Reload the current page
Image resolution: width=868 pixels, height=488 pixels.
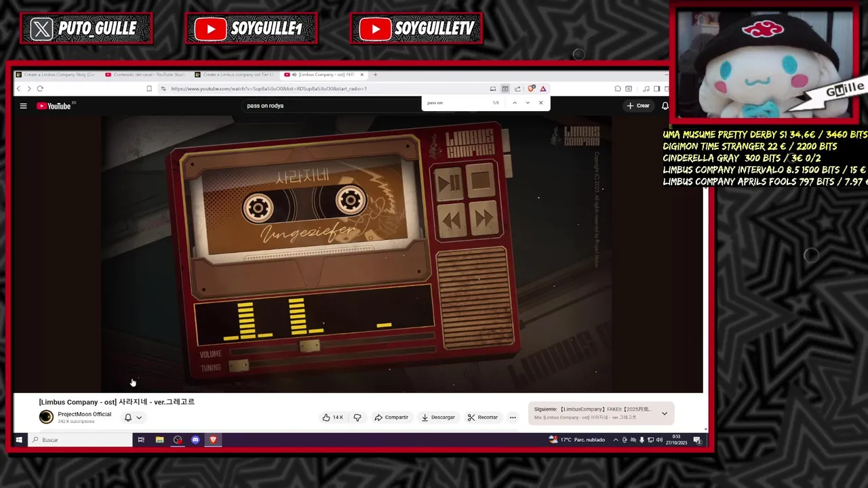coord(40,89)
